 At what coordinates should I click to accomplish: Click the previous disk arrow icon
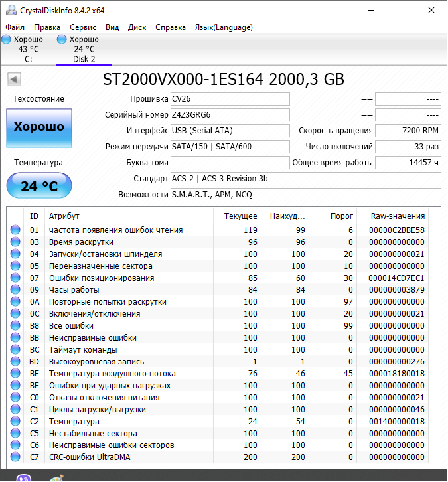tap(13, 80)
